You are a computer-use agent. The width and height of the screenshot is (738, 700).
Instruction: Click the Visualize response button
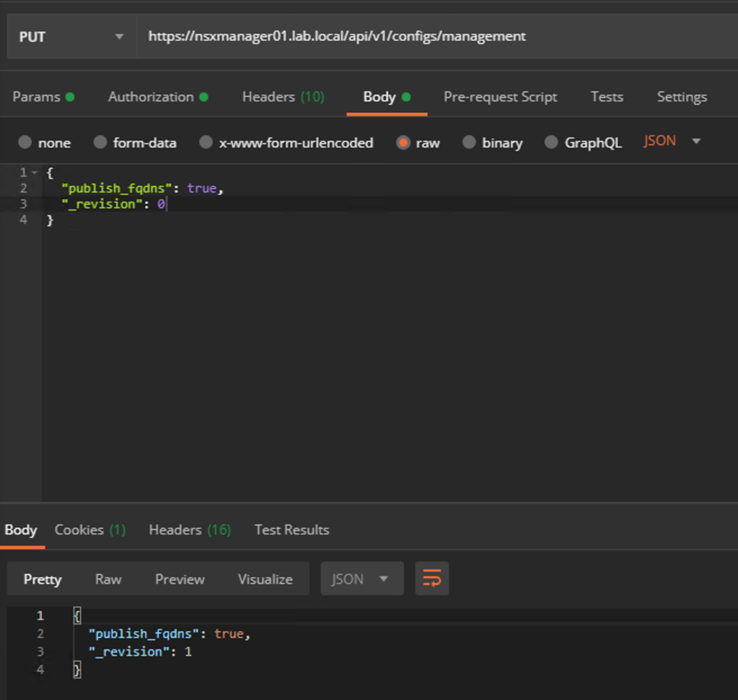[x=265, y=579]
